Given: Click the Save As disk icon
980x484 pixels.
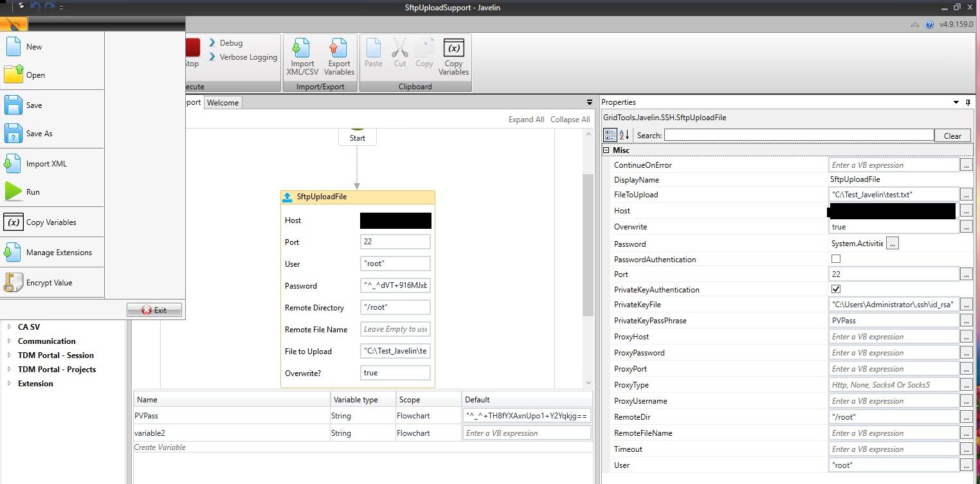Looking at the screenshot, I should click(14, 134).
